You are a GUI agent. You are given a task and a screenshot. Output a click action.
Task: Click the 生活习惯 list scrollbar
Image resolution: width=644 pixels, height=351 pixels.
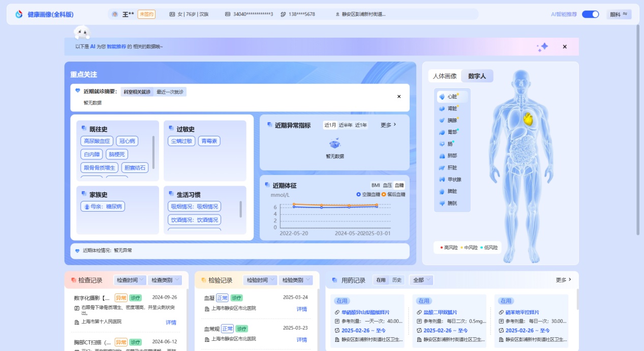tap(240, 209)
